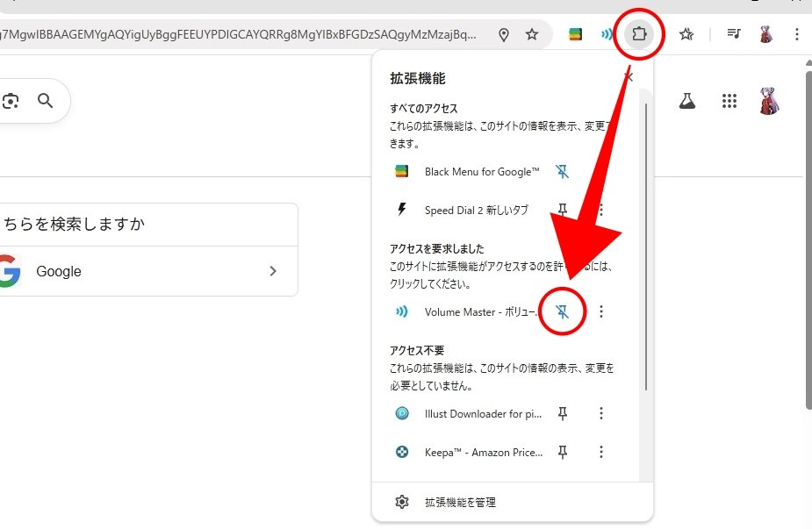Click the location pin icon in address bar
812x529 pixels.
click(x=504, y=34)
